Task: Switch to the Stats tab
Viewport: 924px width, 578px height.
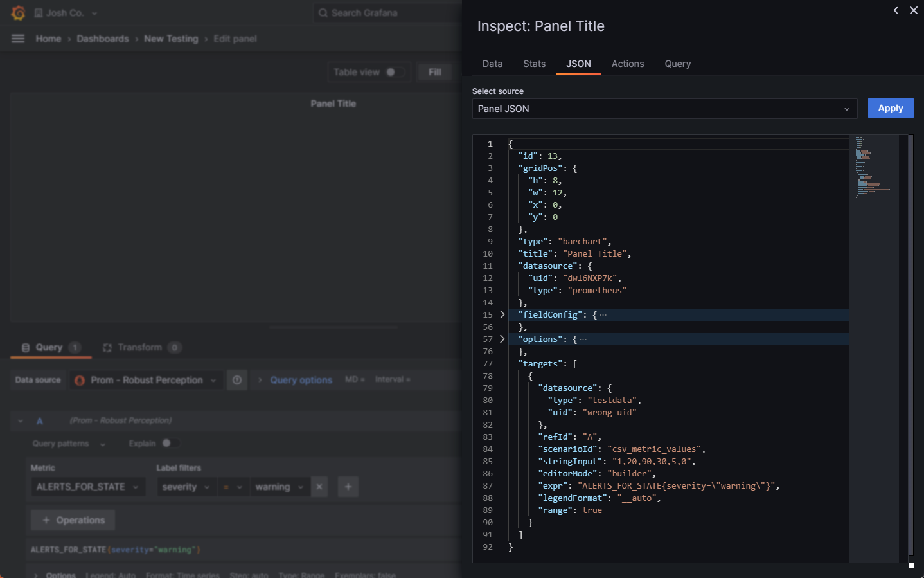Action: tap(534, 64)
